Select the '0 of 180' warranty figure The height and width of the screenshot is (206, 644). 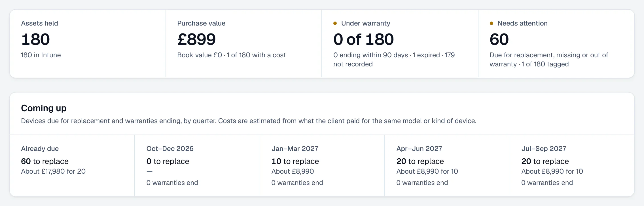click(364, 39)
